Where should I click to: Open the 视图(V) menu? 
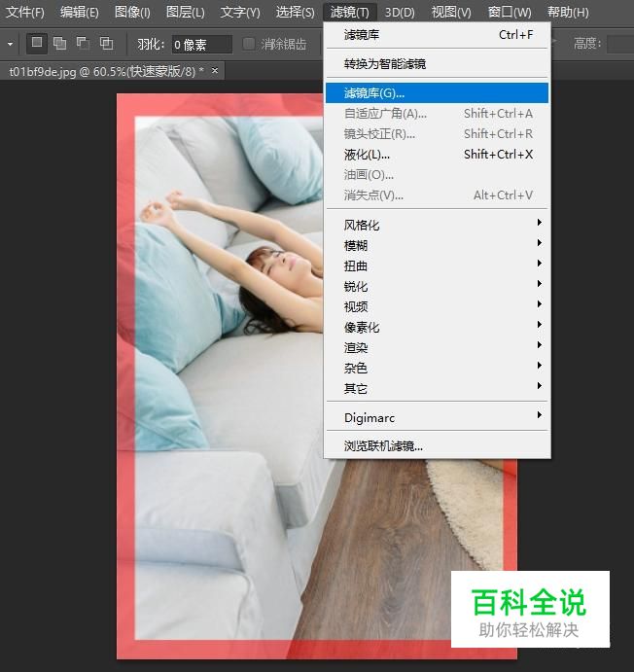click(451, 12)
